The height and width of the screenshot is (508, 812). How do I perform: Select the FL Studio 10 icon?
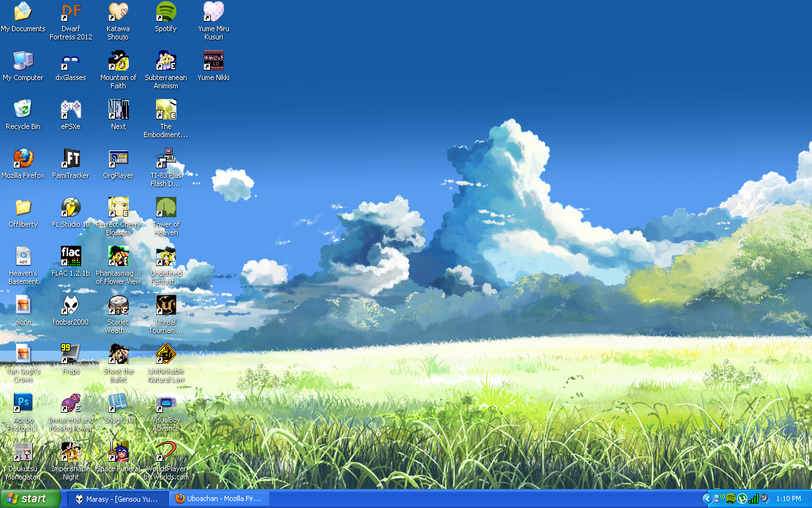pyautogui.click(x=71, y=207)
